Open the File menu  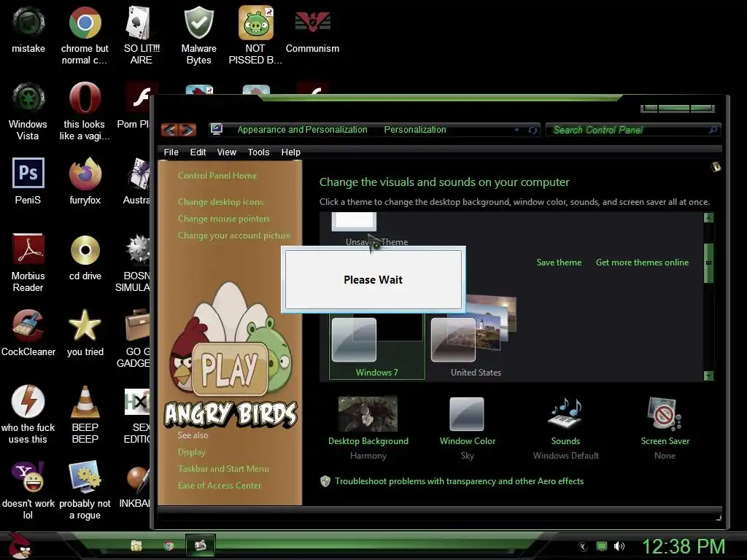tap(171, 152)
